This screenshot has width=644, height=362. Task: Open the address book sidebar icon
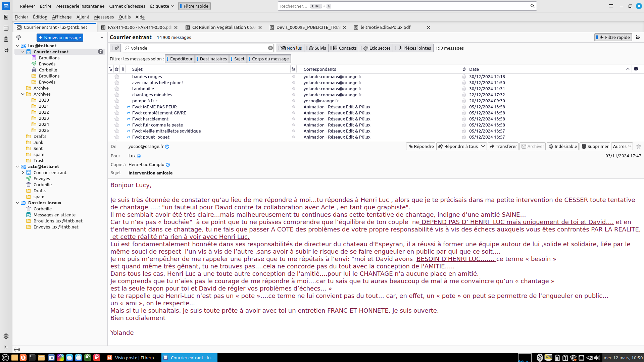click(6, 17)
